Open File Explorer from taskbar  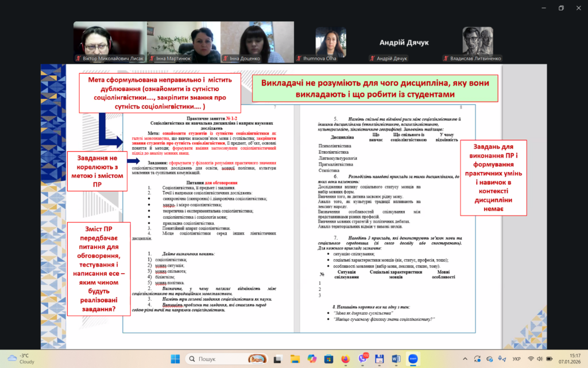[x=295, y=358]
